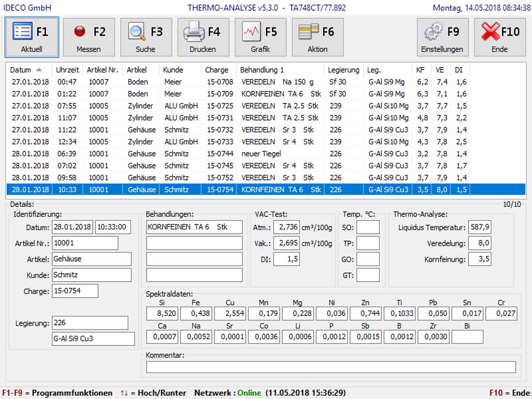Open the F6 Aktion menu

pos(317,37)
